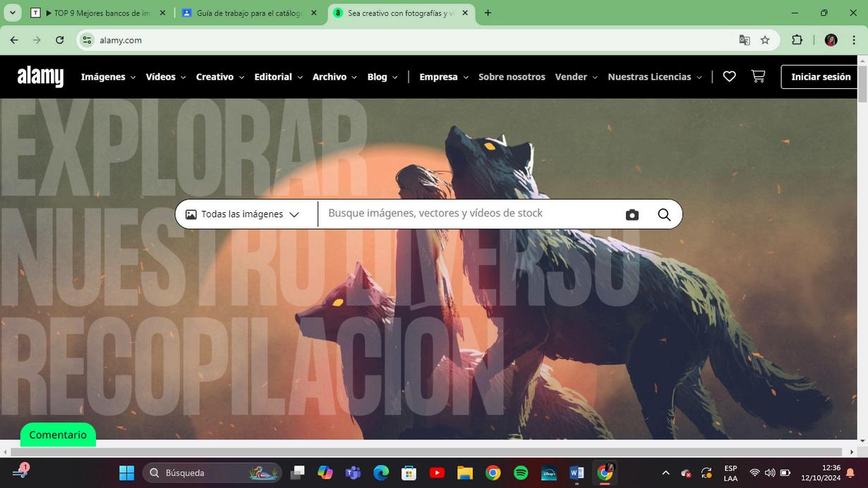
Task: Click the Comentario feedback button
Action: (x=58, y=435)
